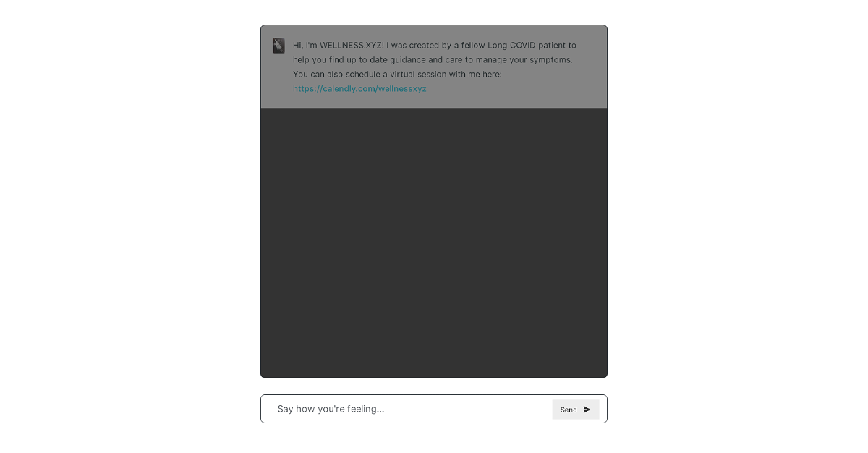Click the 'WELLNESS.XYZ!' name in the greeting
This screenshot has height=453, width=868.
tap(352, 45)
